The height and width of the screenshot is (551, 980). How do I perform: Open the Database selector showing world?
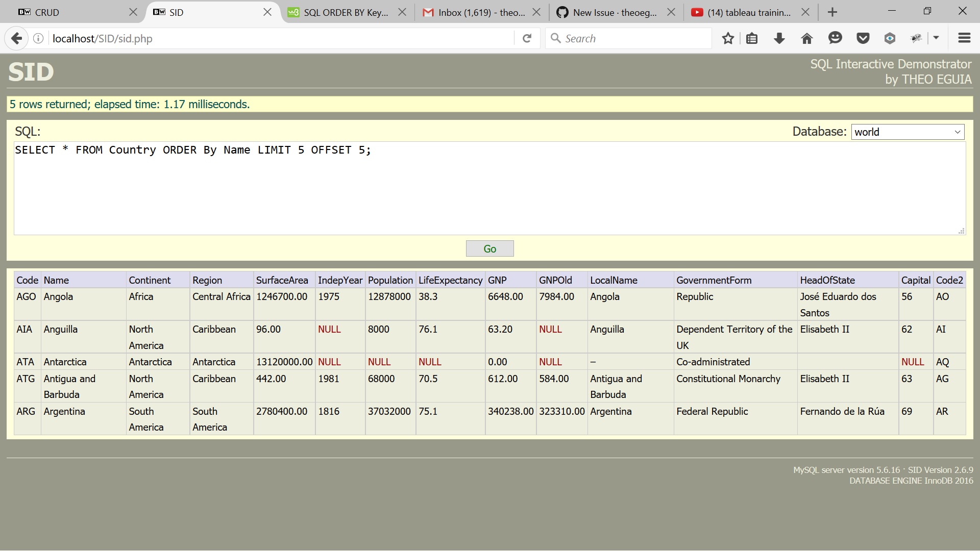[908, 132]
